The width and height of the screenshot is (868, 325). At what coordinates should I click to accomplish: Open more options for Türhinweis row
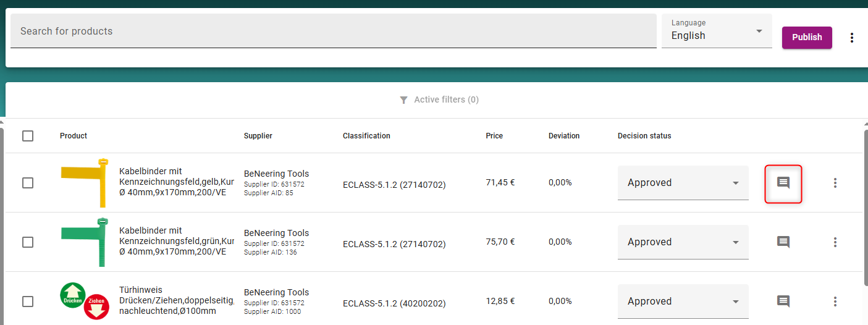click(x=835, y=302)
